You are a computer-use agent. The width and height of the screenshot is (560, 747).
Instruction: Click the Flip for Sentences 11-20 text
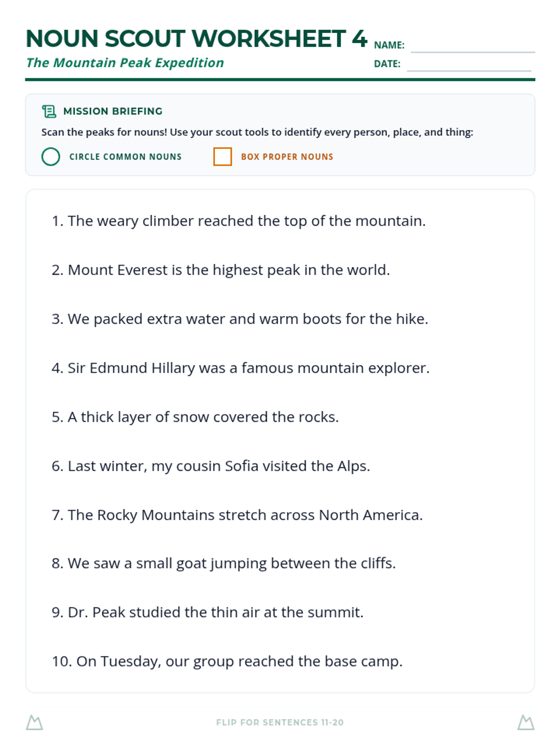tap(280, 722)
